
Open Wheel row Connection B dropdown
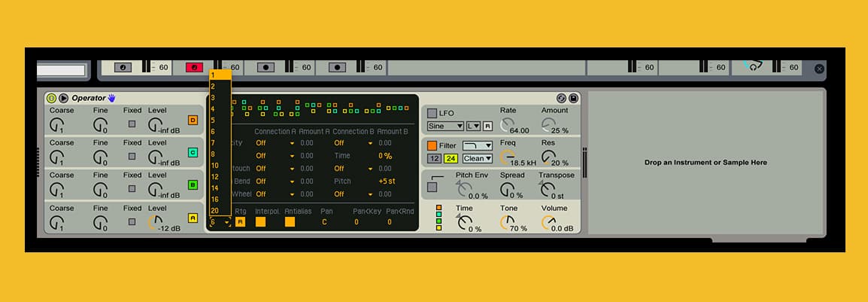tap(354, 194)
